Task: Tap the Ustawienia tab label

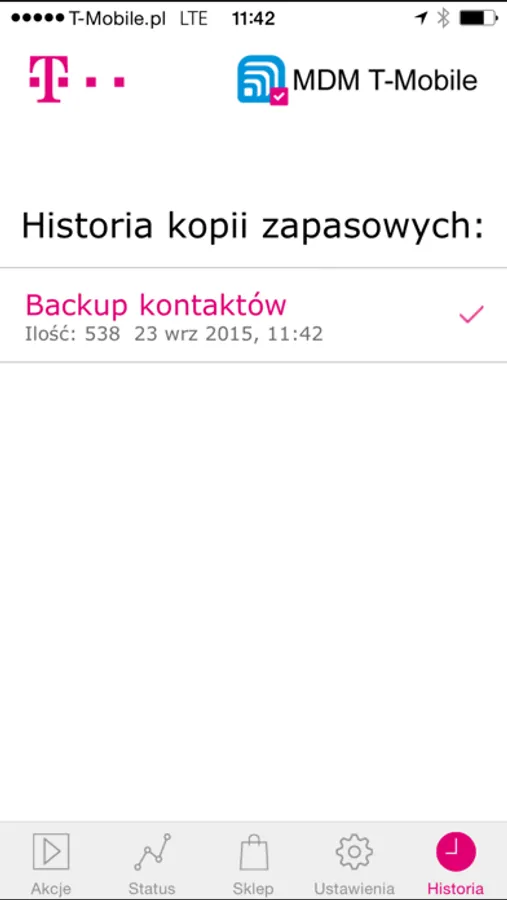Action: click(354, 889)
